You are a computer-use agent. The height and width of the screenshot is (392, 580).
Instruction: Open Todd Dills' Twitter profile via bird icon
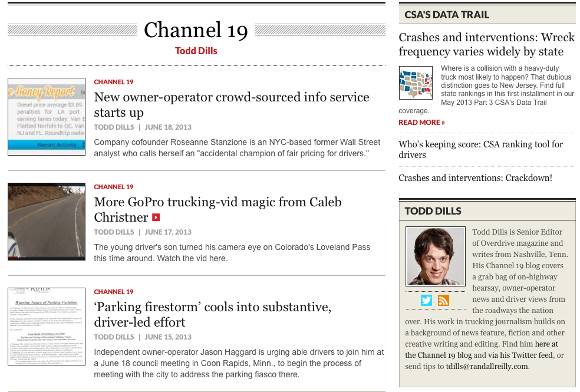click(x=426, y=301)
